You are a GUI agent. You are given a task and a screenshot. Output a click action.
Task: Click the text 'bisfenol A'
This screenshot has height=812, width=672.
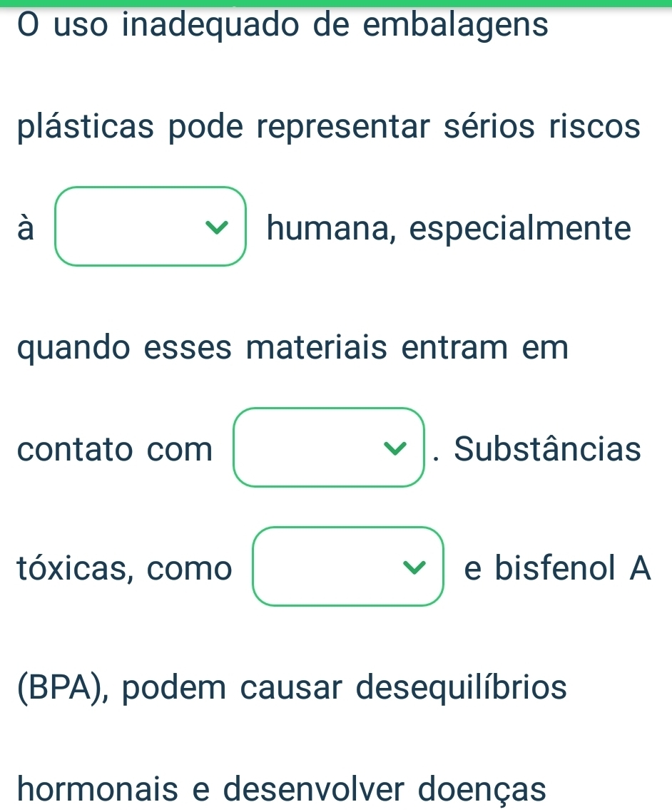[x=573, y=567]
